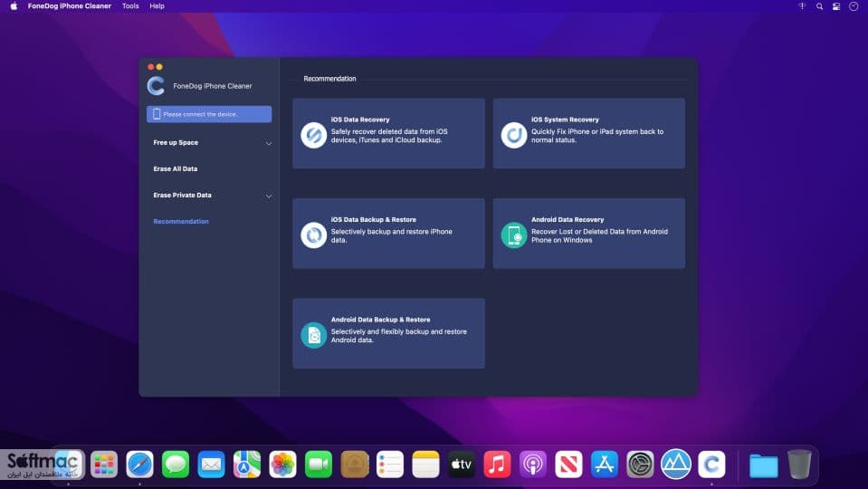This screenshot has height=489, width=868.
Task: Click the Android Data Recovery icon
Action: 514,235
